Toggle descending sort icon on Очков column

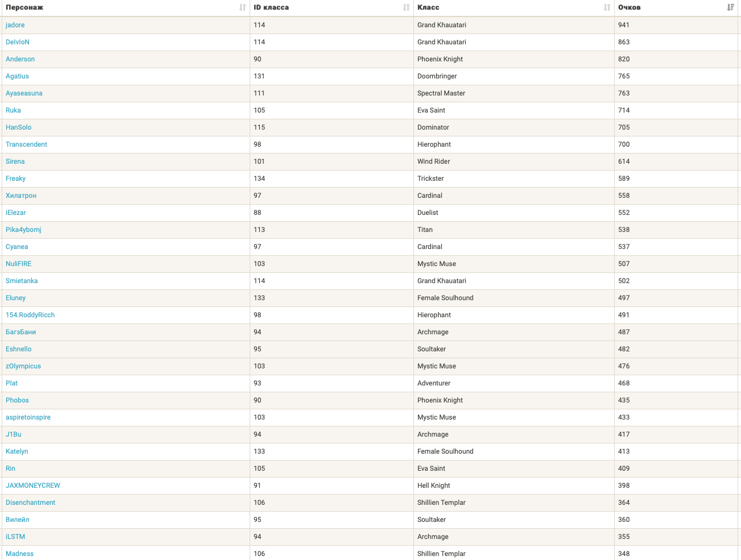click(730, 7)
